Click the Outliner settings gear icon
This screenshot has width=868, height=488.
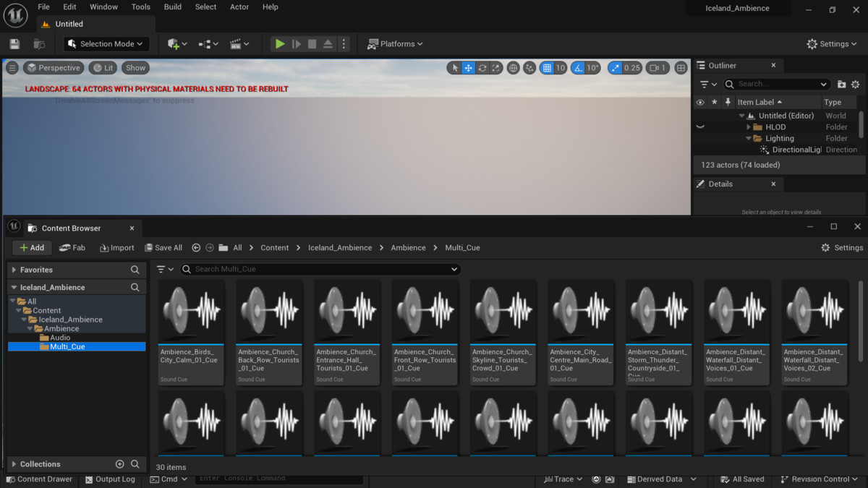pos(856,85)
